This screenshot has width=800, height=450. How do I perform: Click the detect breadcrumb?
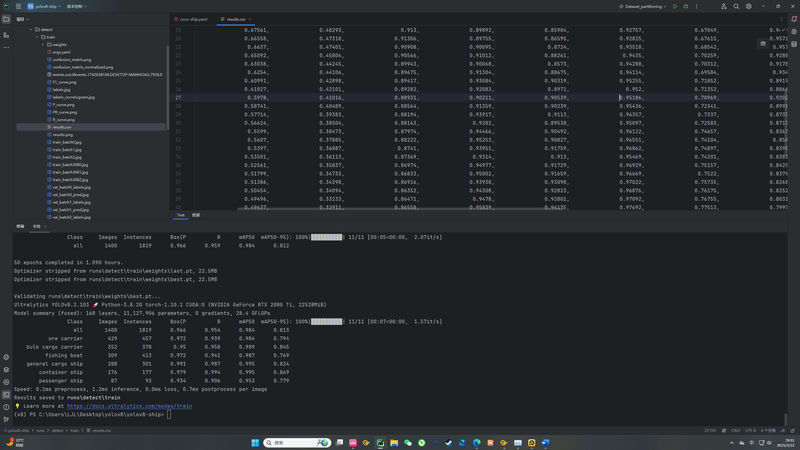[57, 431]
